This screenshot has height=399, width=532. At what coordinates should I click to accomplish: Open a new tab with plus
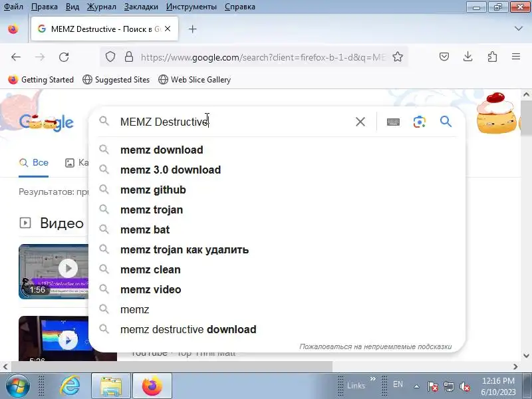(192, 29)
